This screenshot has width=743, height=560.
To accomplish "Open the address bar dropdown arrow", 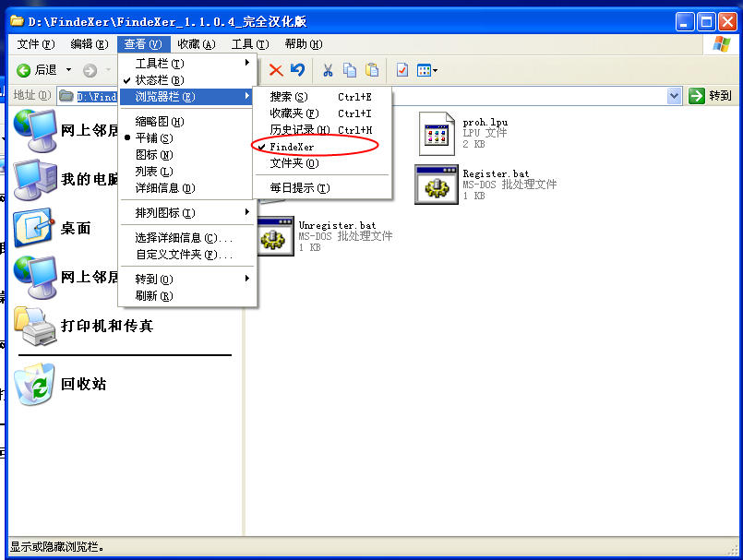I will click(674, 96).
